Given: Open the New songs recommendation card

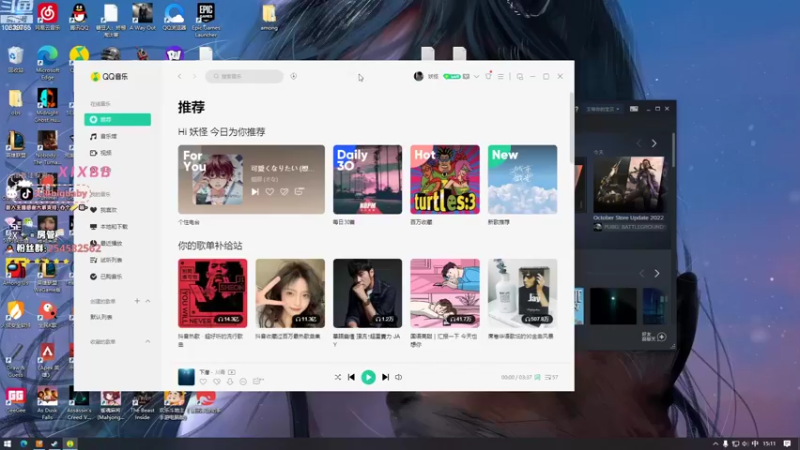Looking at the screenshot, I should coord(522,179).
